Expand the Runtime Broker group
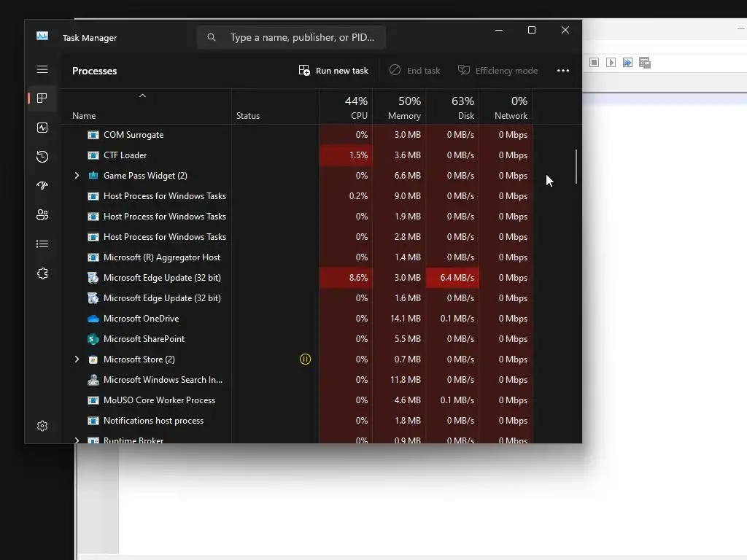 [77, 440]
